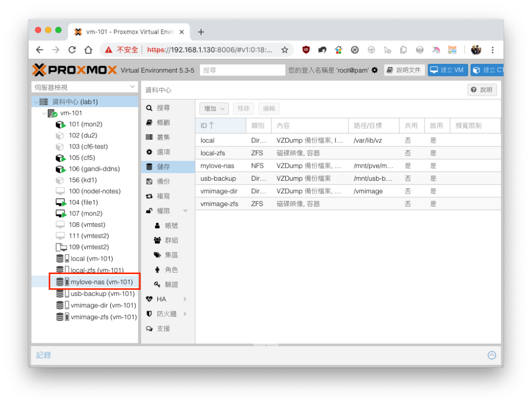This screenshot has width=532, height=405.
Task: Open the 增加 storage dropdown
Action: (x=214, y=109)
